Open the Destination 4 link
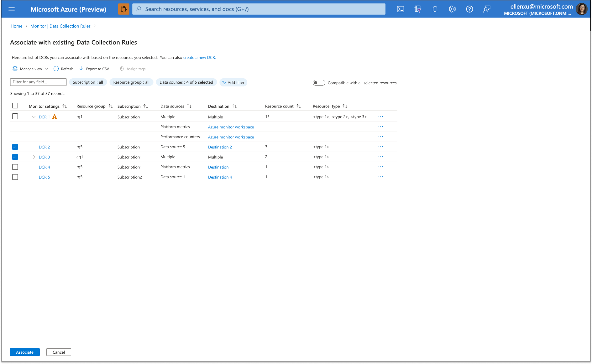This screenshot has height=364, width=592. pos(220,177)
